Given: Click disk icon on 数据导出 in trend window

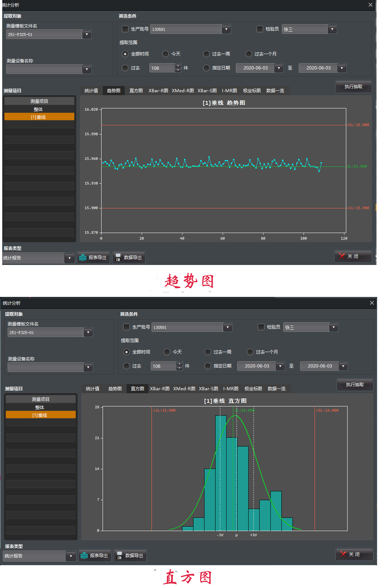Looking at the screenshot, I should click(118, 258).
